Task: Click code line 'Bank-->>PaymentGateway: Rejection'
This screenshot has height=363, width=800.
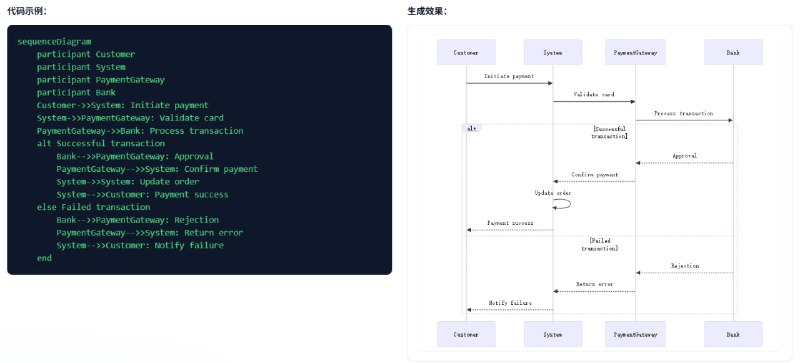Action: 137,220
